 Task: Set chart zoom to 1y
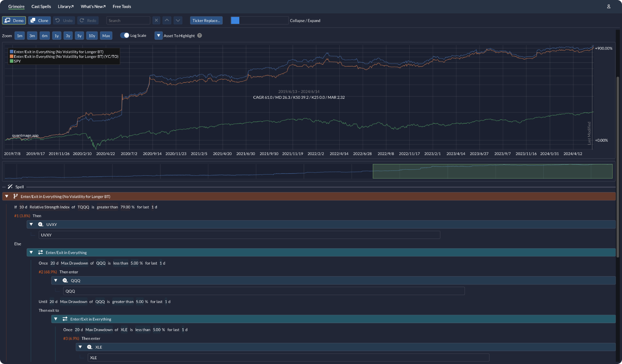tap(57, 36)
